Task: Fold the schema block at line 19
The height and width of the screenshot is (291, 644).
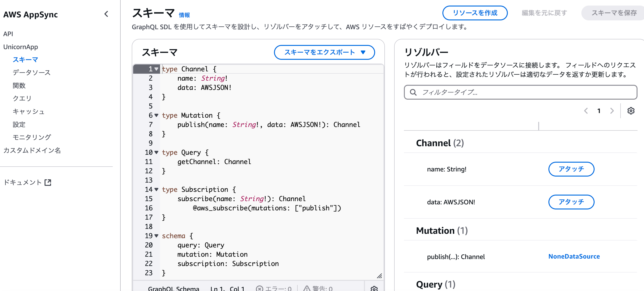Action: coord(157,236)
